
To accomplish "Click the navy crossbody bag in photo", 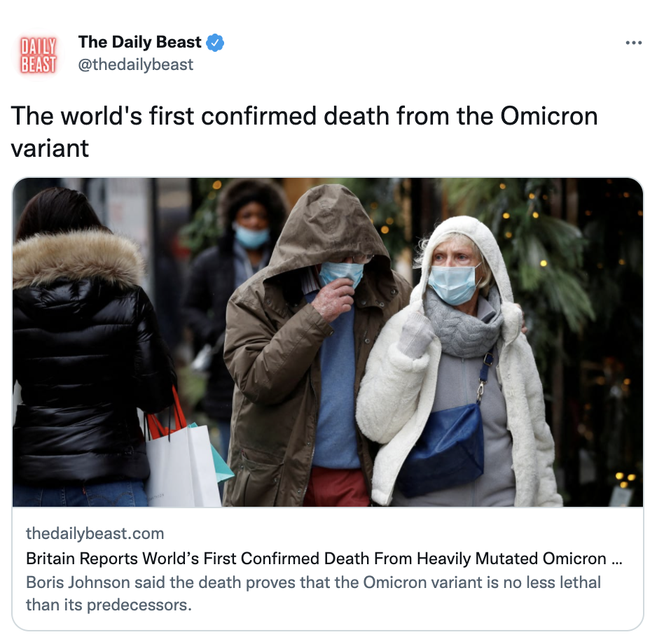I will pos(441,448).
